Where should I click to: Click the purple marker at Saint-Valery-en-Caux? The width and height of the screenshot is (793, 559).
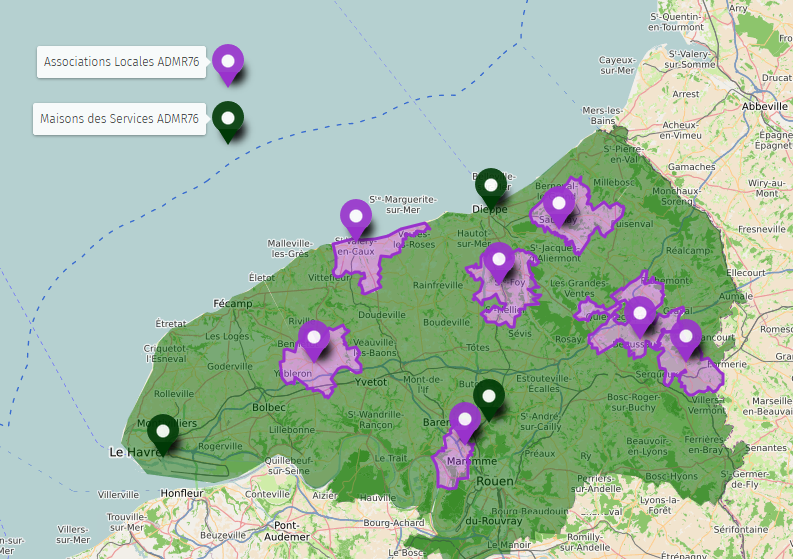click(x=355, y=218)
